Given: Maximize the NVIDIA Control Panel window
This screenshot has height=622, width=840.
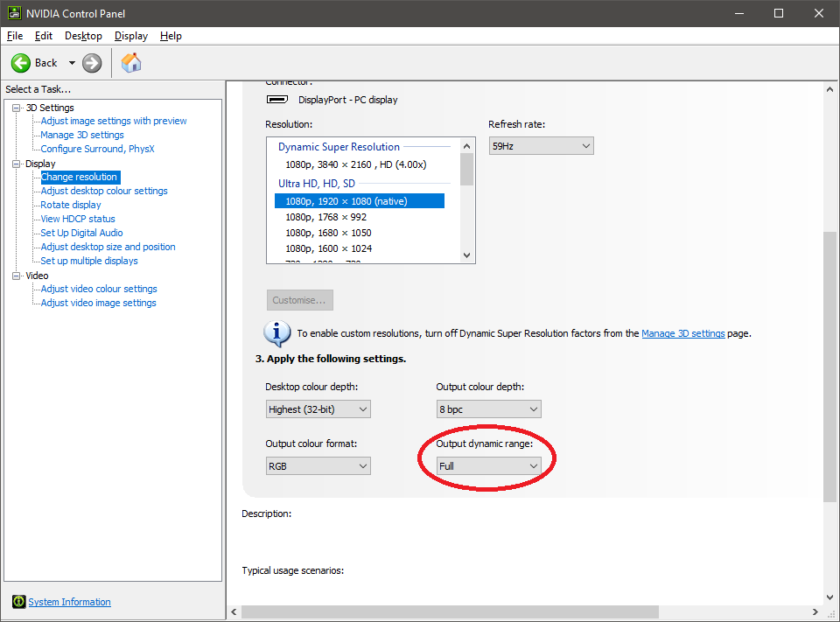Looking at the screenshot, I should (779, 13).
